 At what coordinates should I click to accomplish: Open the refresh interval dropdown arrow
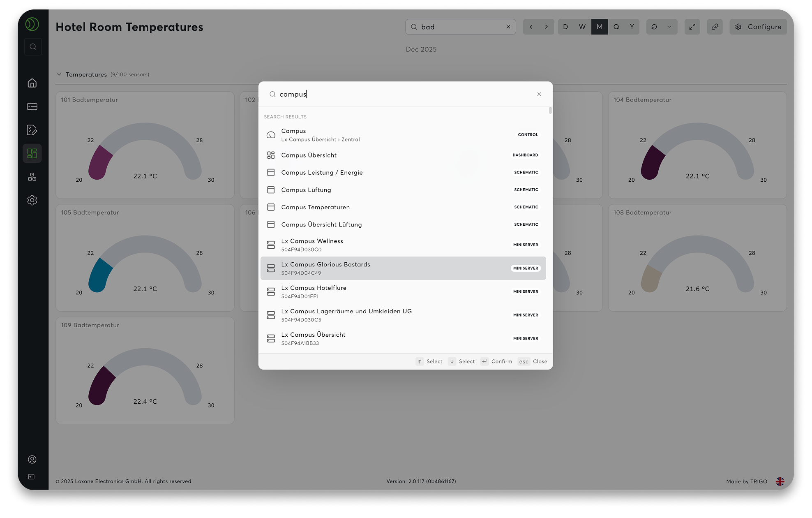pos(670,27)
